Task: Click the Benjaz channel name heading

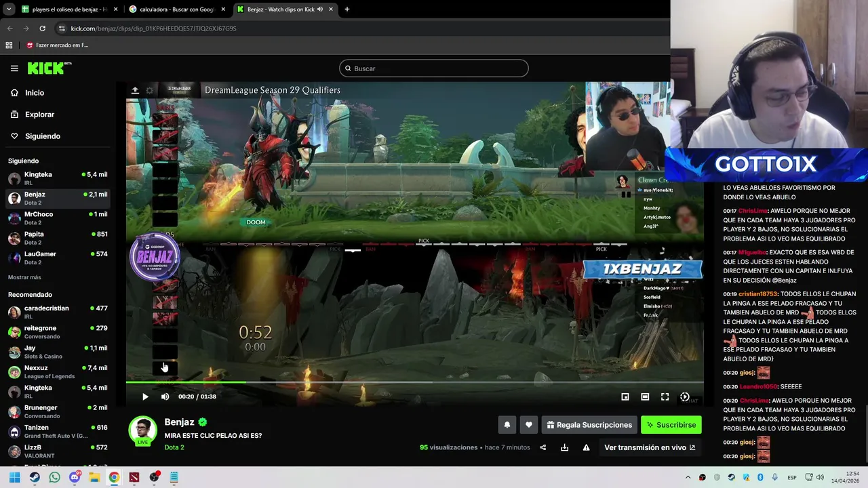Action: tap(179, 422)
